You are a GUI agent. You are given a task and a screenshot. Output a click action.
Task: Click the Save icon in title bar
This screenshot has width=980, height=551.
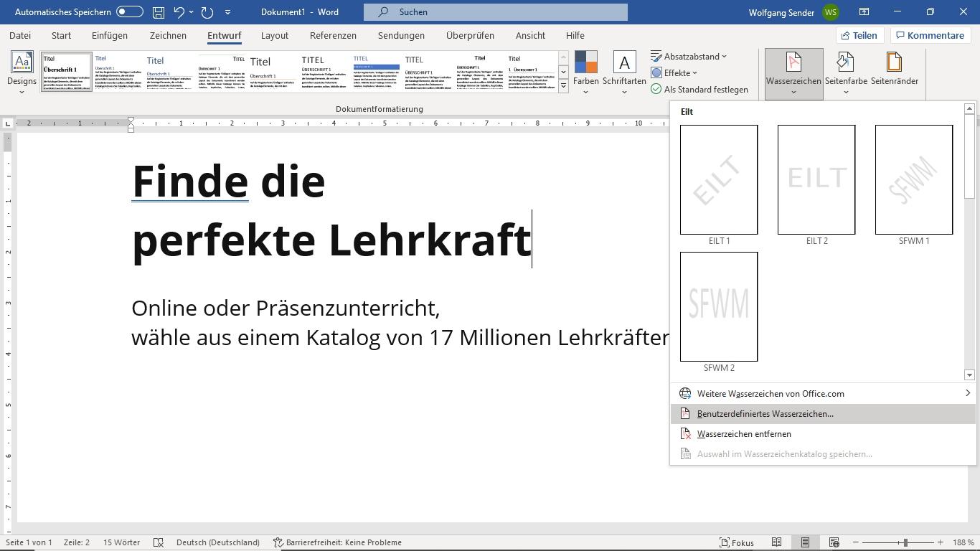[x=159, y=12]
